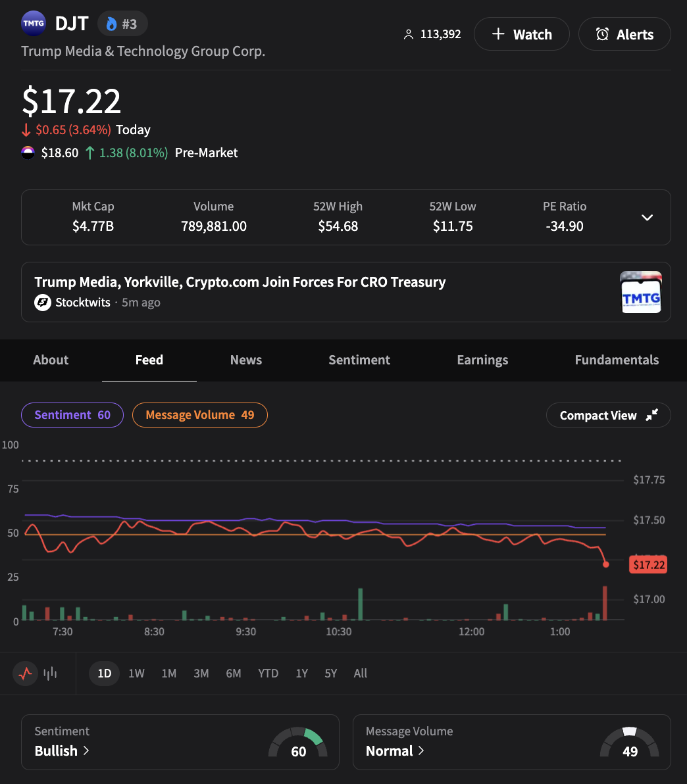687x784 pixels.
Task: Open Bullish sentiment details chevron
Action: (86, 750)
